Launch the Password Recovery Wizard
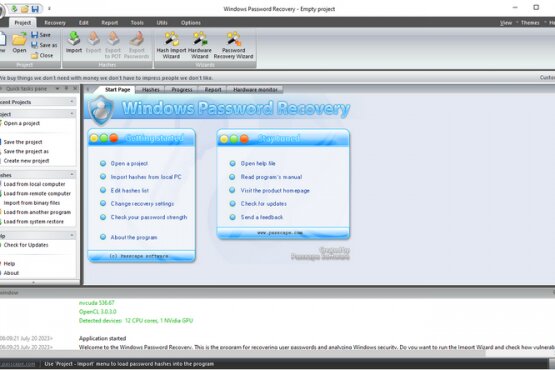This screenshot has width=555, height=370. point(233,45)
